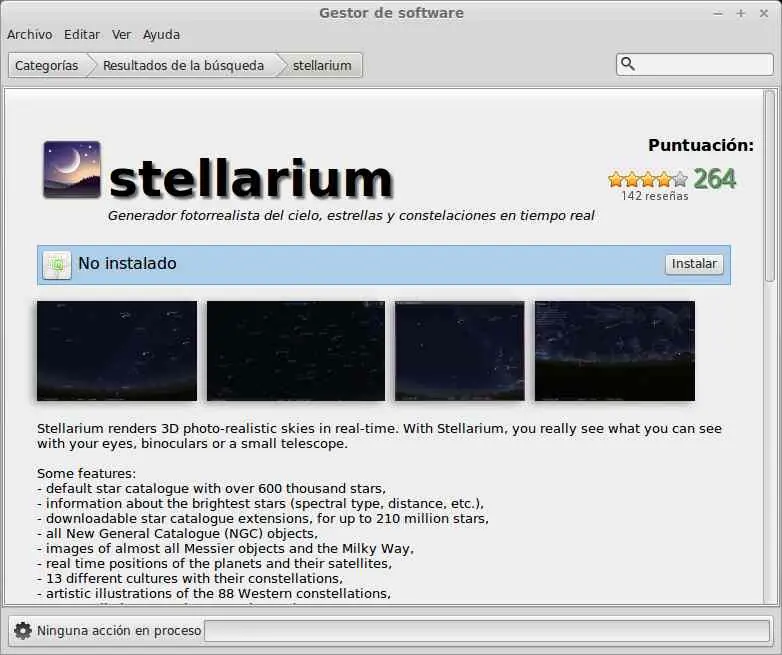The height and width of the screenshot is (655, 782).
Task: Click the Stellarium renders 3D photo-realistic paragraph
Action: pyautogui.click(x=380, y=436)
